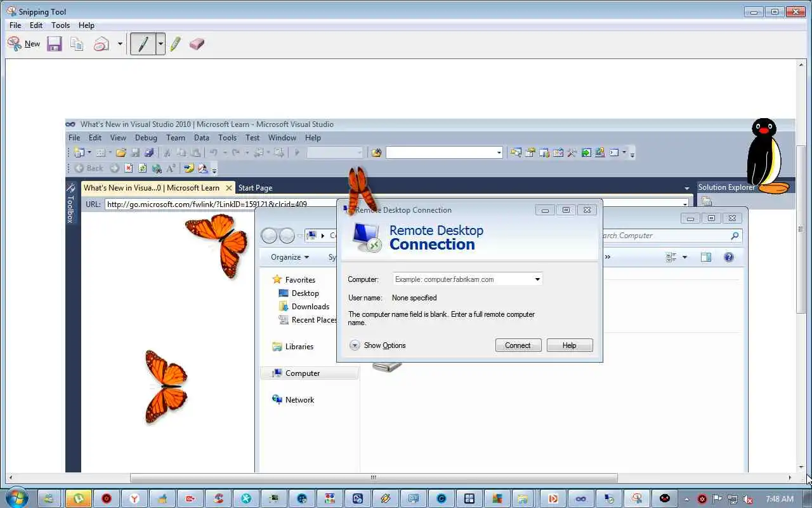Click the 7:48 AM taskbar clock
Image resolution: width=812 pixels, height=508 pixels.
pyautogui.click(x=780, y=499)
